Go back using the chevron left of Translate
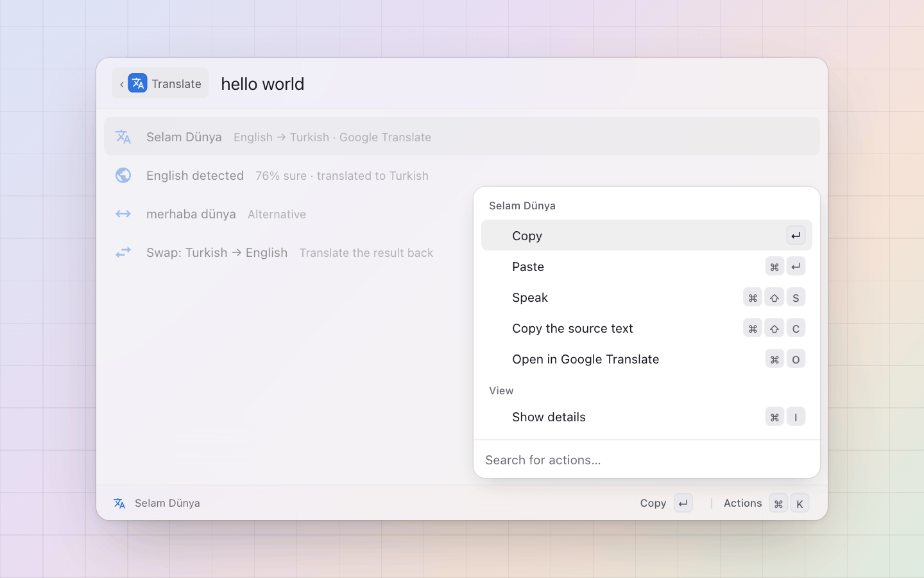 pyautogui.click(x=121, y=84)
